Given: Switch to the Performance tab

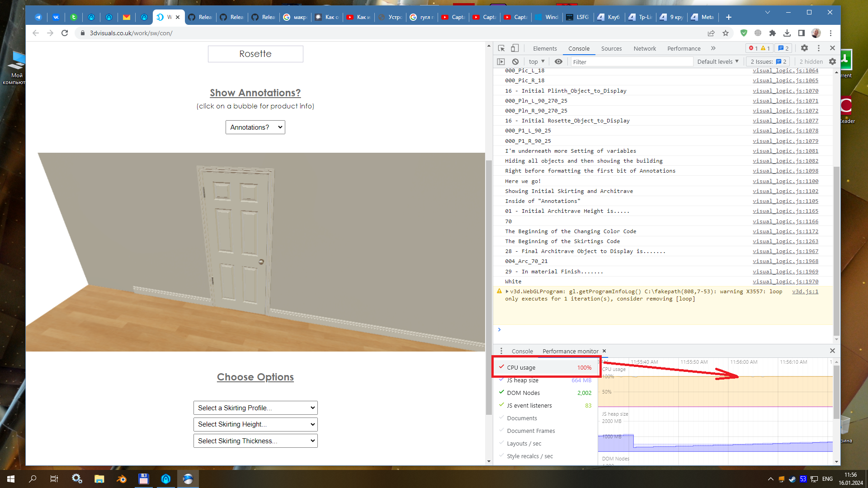Looking at the screenshot, I should [684, 48].
